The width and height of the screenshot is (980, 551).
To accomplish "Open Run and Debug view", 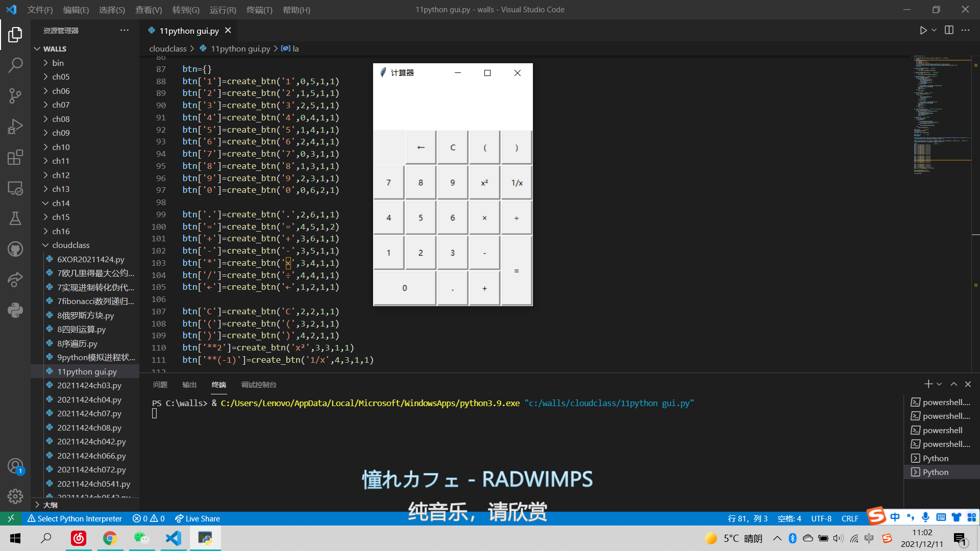I will click(15, 127).
